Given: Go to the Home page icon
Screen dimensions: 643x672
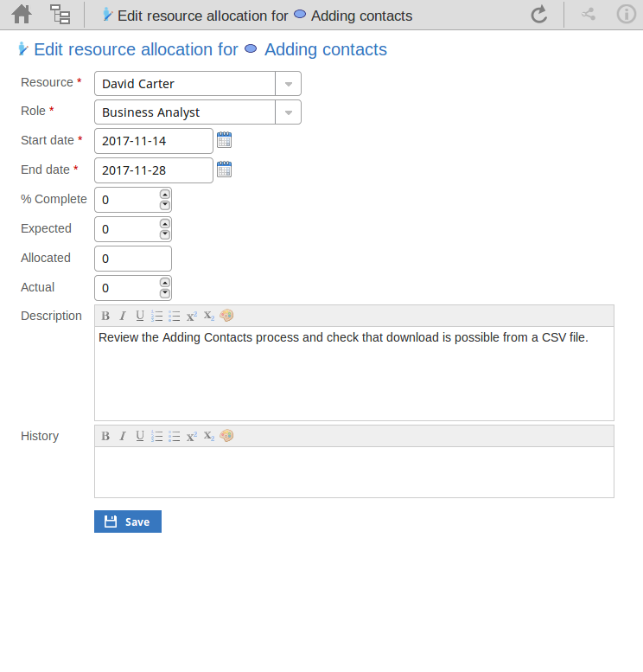Looking at the screenshot, I should [x=22, y=15].
